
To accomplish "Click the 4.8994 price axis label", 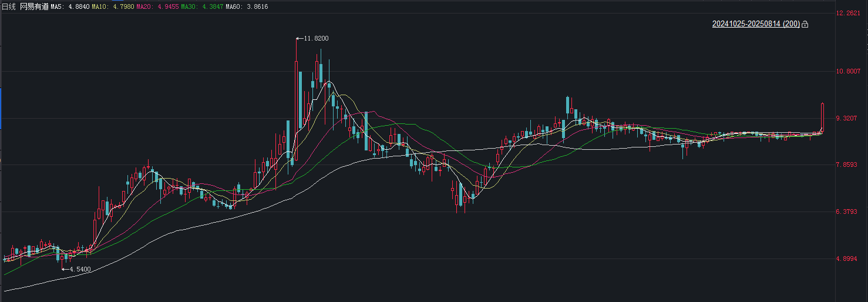I will pyautogui.click(x=847, y=259).
